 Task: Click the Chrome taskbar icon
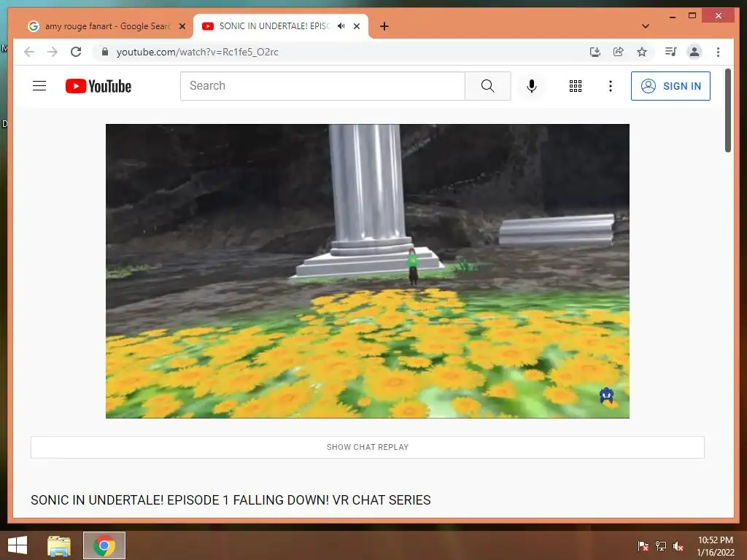[x=104, y=545]
